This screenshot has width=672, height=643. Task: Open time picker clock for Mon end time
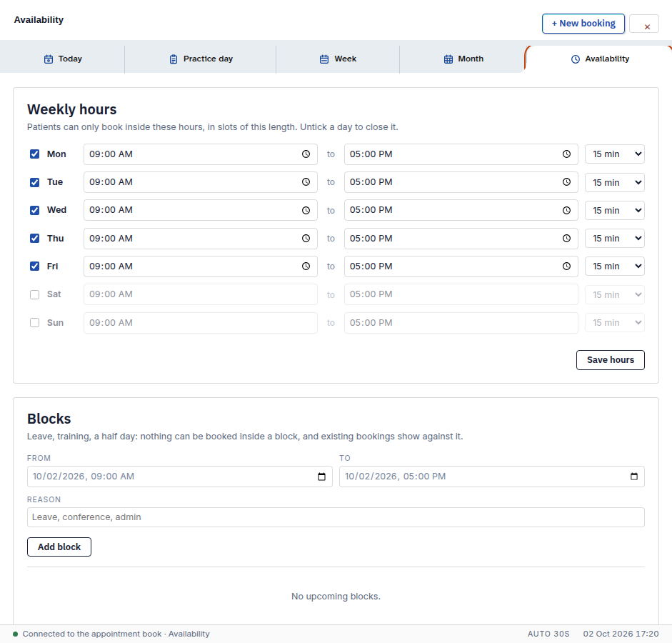pos(566,154)
